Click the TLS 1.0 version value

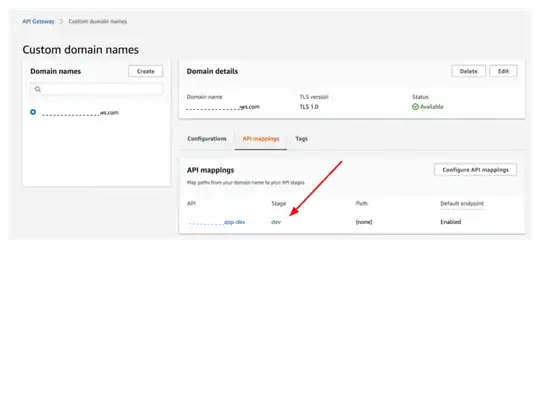click(x=309, y=107)
